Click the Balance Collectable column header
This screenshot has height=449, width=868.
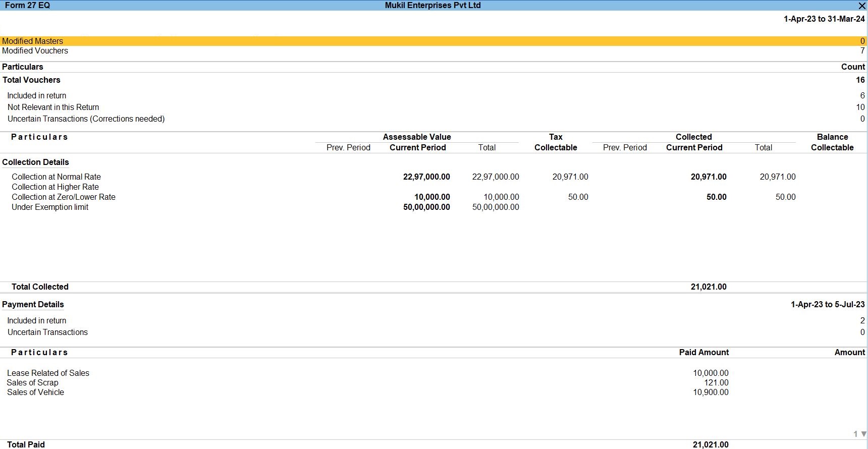[832, 142]
